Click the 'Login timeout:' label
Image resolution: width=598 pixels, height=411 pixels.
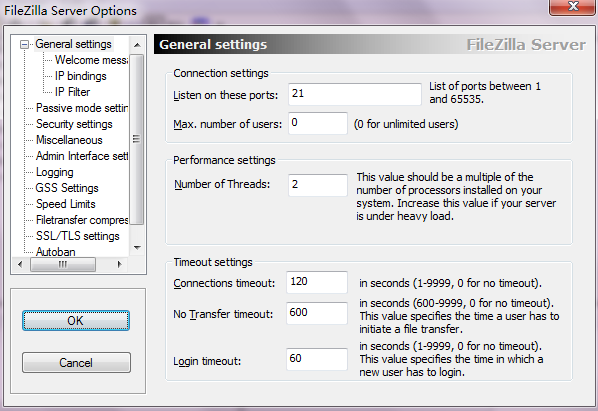coord(207,361)
